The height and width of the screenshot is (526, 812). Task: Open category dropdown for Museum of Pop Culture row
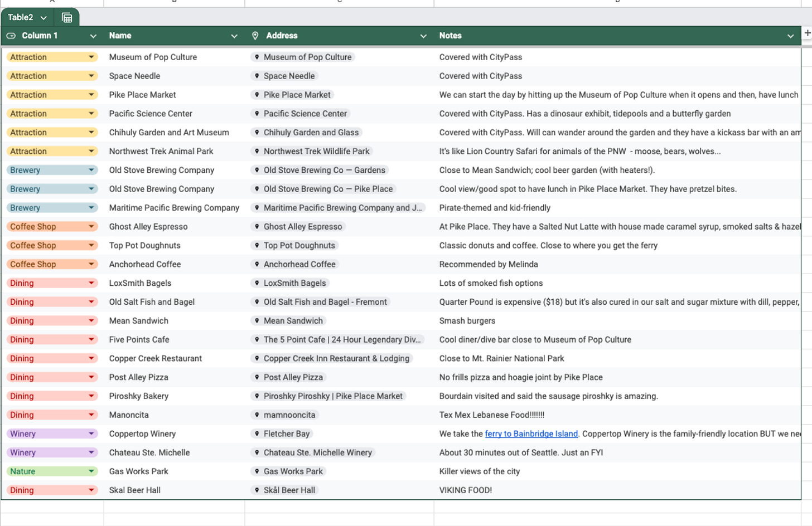click(91, 57)
